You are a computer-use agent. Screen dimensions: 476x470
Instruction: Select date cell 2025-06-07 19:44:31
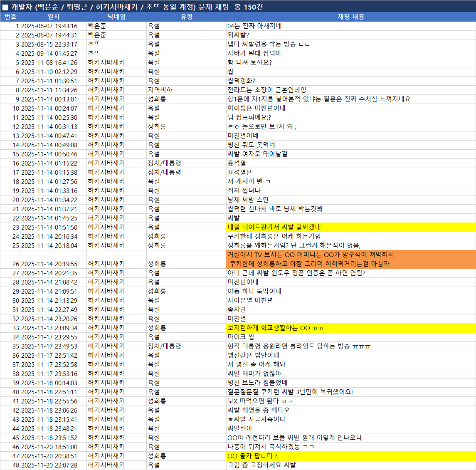[x=54, y=35]
